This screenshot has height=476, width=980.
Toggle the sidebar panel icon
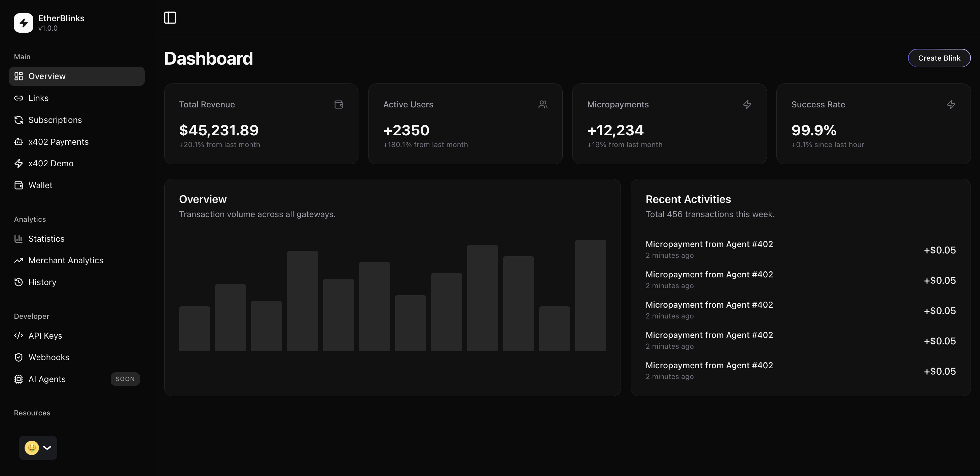point(170,18)
